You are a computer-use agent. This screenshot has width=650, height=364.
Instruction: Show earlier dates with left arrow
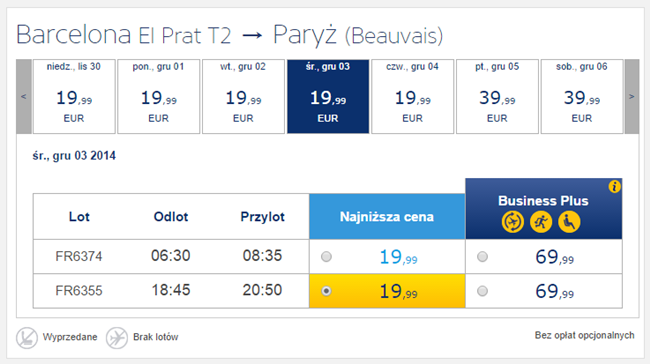24,97
